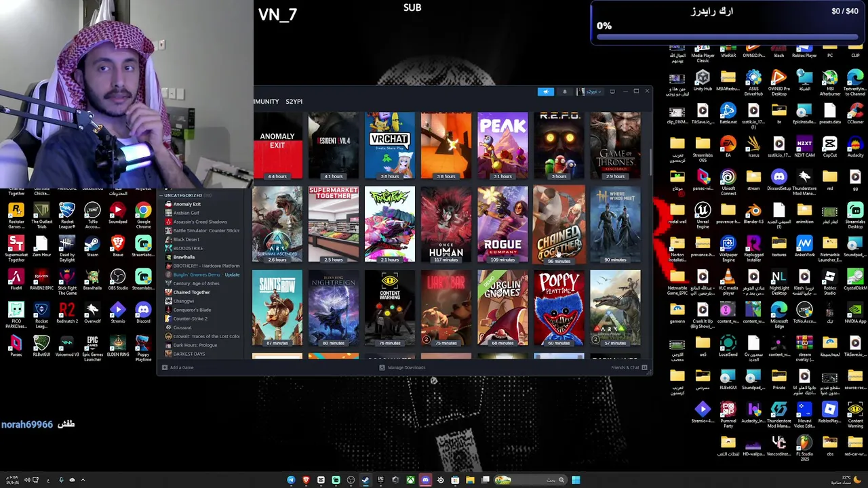
Task: Open Unreal Engine desktop shortcut
Action: [703, 216]
